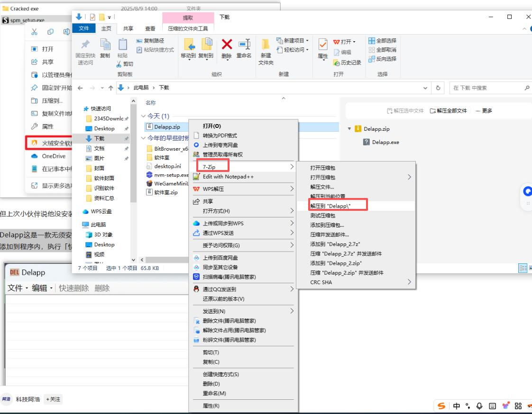Viewport: 532px width, 414px height.
Task: Choose 打开(O) in the context menu
Action: click(x=212, y=126)
